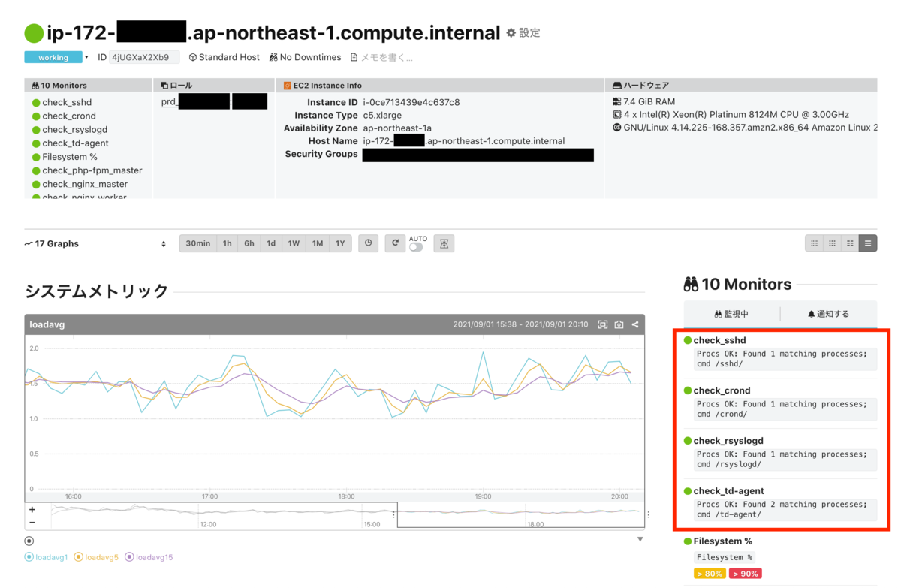Click the Standard Host label
901x588 pixels.
(229, 57)
